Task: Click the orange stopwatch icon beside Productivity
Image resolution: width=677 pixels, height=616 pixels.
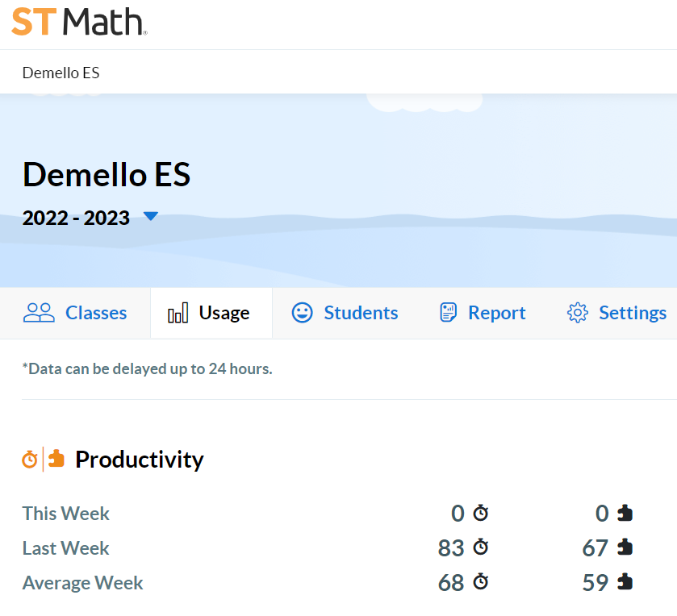Action: point(30,460)
